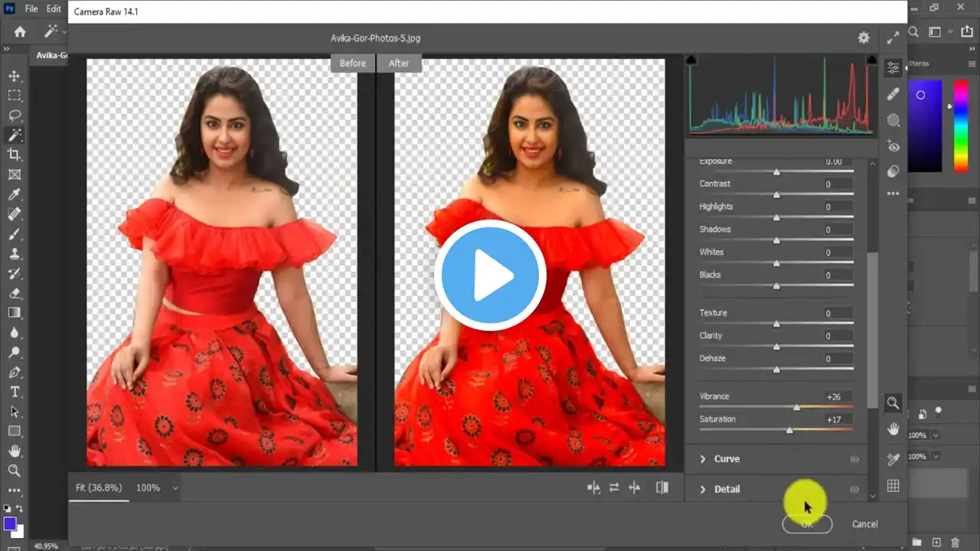
Task: Select the Gradient tool
Action: tap(15, 312)
